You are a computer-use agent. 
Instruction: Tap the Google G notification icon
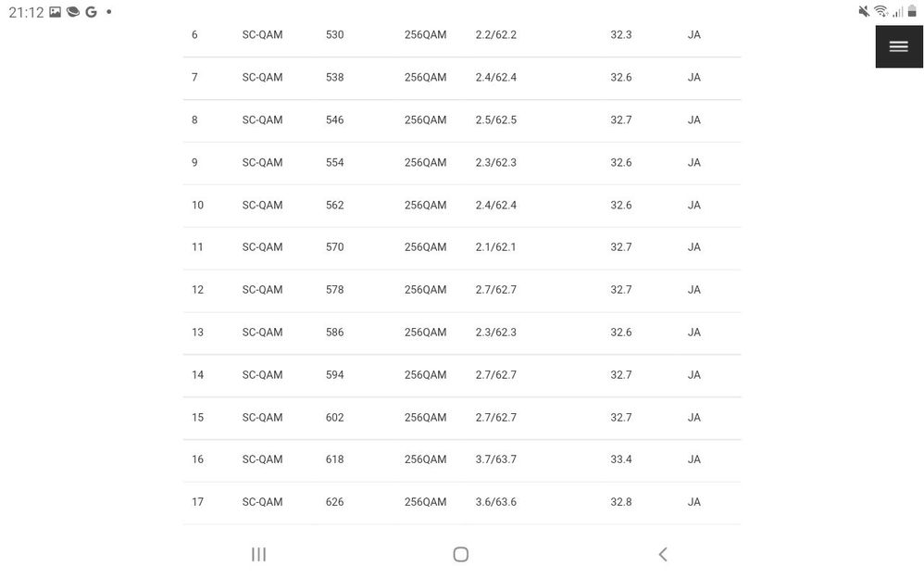(x=91, y=12)
